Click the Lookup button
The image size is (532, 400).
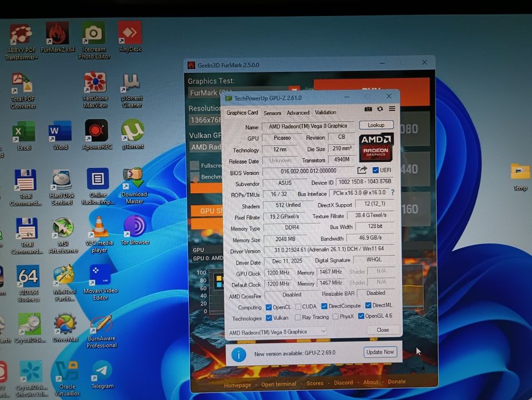(x=376, y=125)
